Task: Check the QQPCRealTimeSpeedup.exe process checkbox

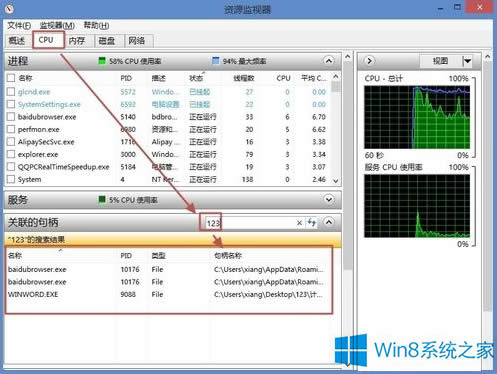Action: 11,167
